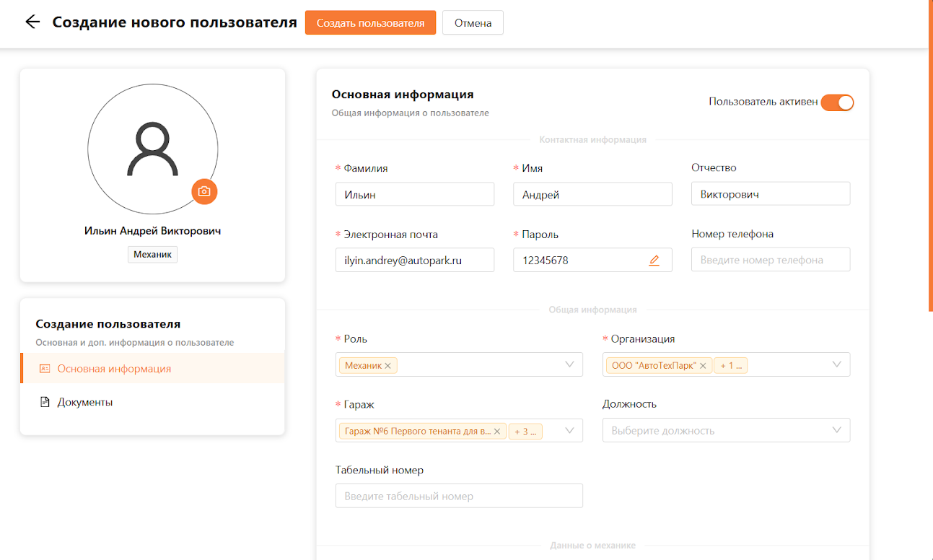Click the pencil edit icon in password field
Image resolution: width=933 pixels, height=560 pixels.
click(654, 261)
